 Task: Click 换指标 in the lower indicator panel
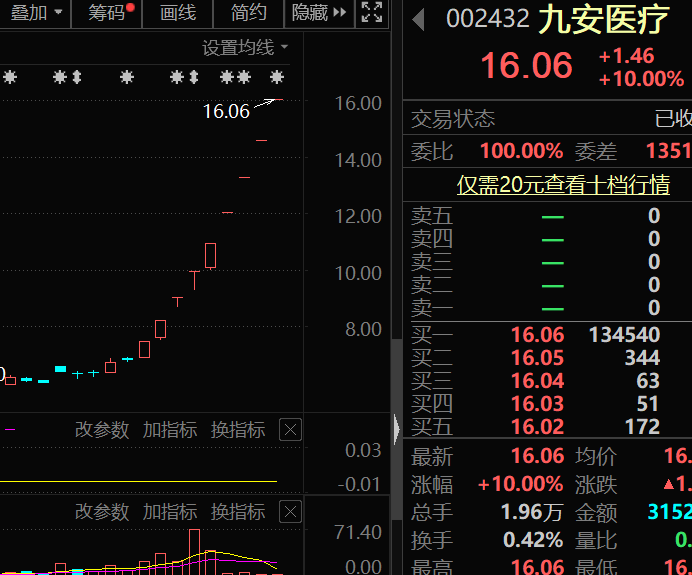click(x=238, y=512)
